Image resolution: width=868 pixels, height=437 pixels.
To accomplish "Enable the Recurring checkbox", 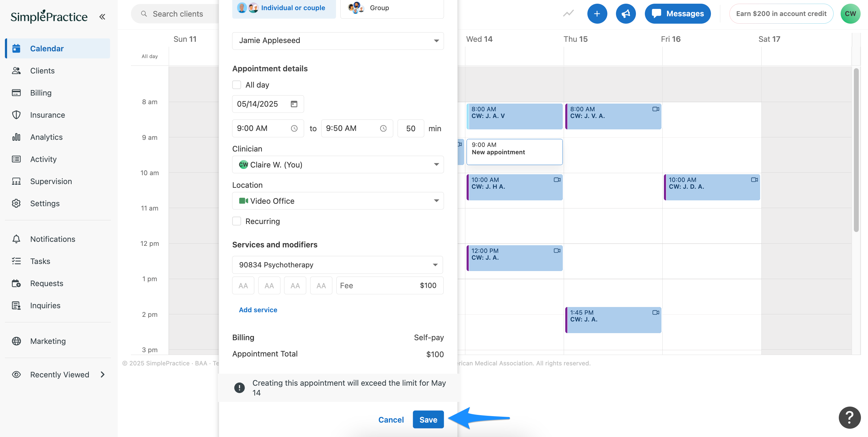I will coord(237,221).
